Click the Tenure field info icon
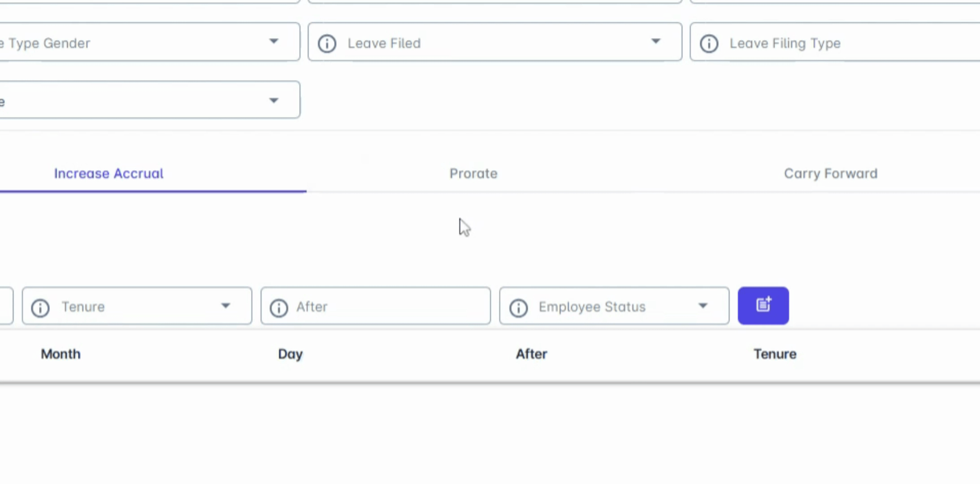 tap(40, 307)
